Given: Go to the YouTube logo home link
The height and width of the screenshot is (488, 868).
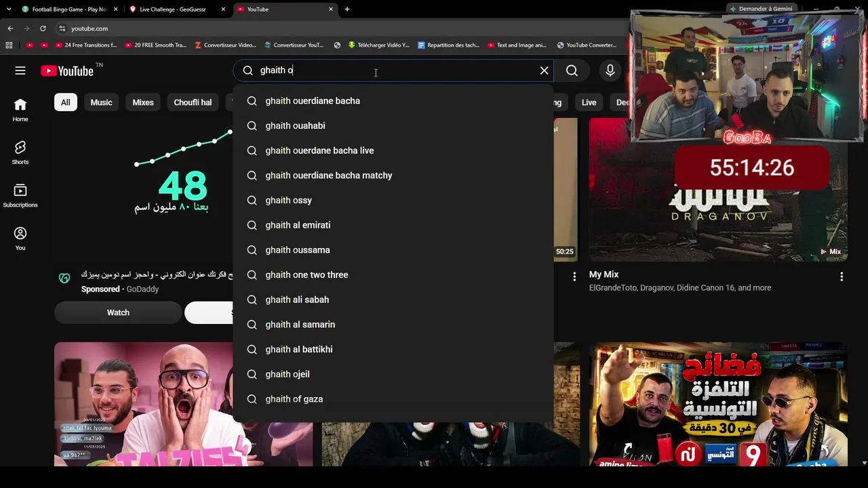Looking at the screenshot, I should (x=67, y=70).
